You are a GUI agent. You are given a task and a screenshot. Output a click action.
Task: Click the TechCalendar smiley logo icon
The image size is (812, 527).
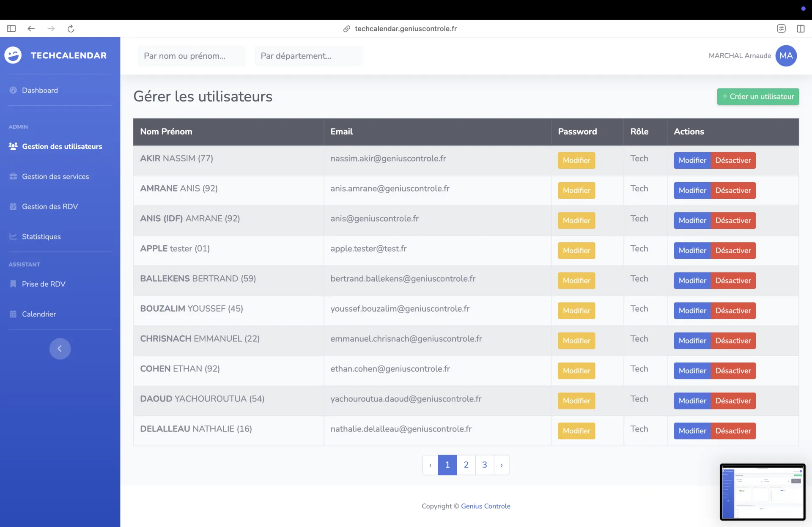point(13,55)
